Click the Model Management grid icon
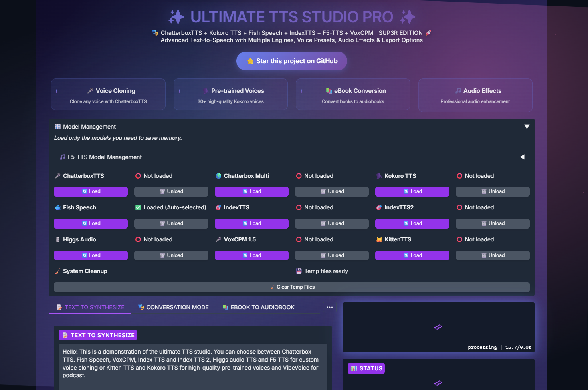588x390 pixels. pyautogui.click(x=58, y=127)
